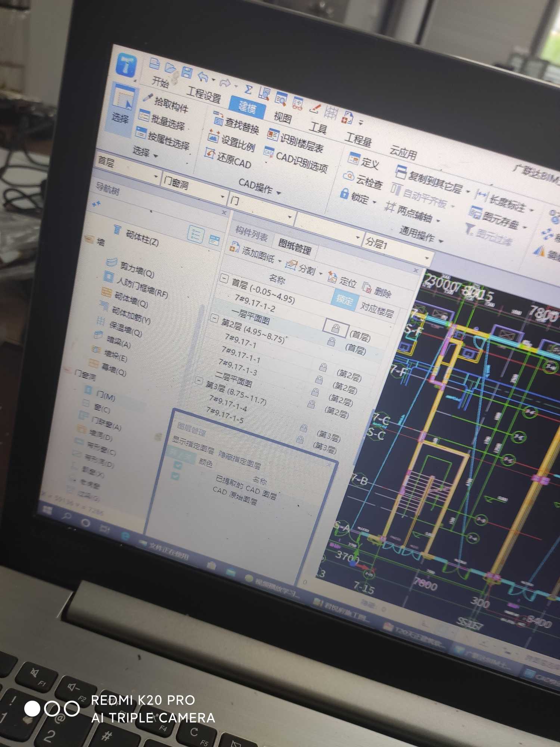The height and width of the screenshot is (747, 560).
Task: Switch to the 构件列表 panel tab
Action: 251,235
